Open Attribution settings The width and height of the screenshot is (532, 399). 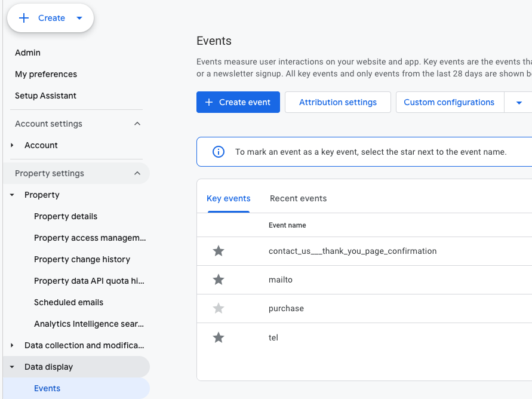click(x=337, y=102)
